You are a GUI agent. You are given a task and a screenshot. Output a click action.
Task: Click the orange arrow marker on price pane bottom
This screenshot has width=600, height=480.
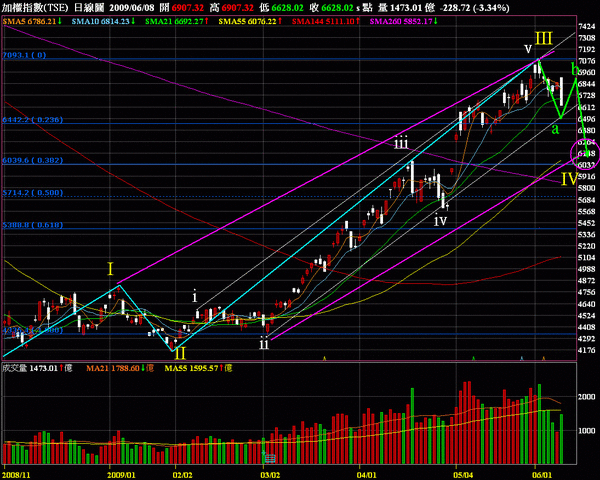pyautogui.click(x=544, y=358)
